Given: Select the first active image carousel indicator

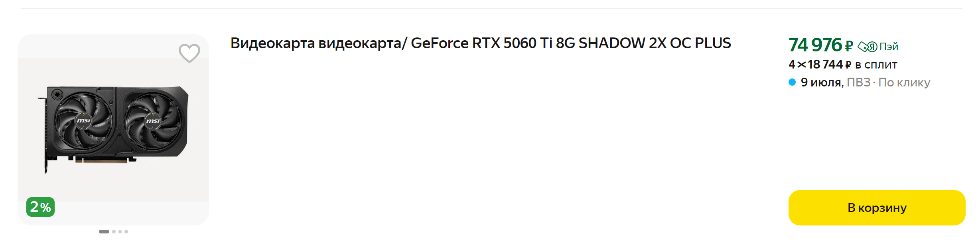Looking at the screenshot, I should (x=104, y=231).
